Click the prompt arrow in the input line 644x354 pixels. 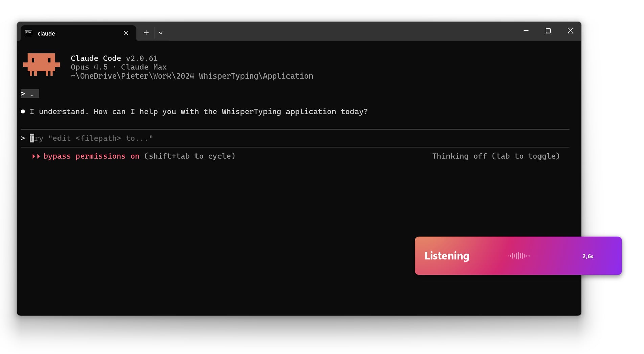click(x=22, y=138)
